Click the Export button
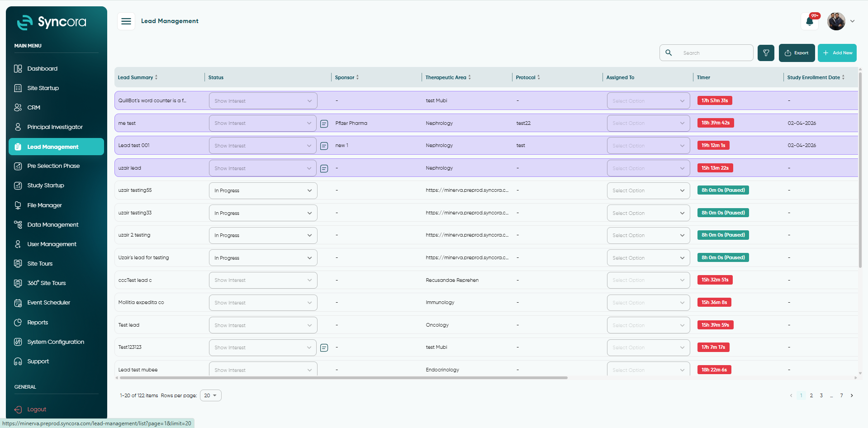The height and width of the screenshot is (428, 868). point(797,53)
